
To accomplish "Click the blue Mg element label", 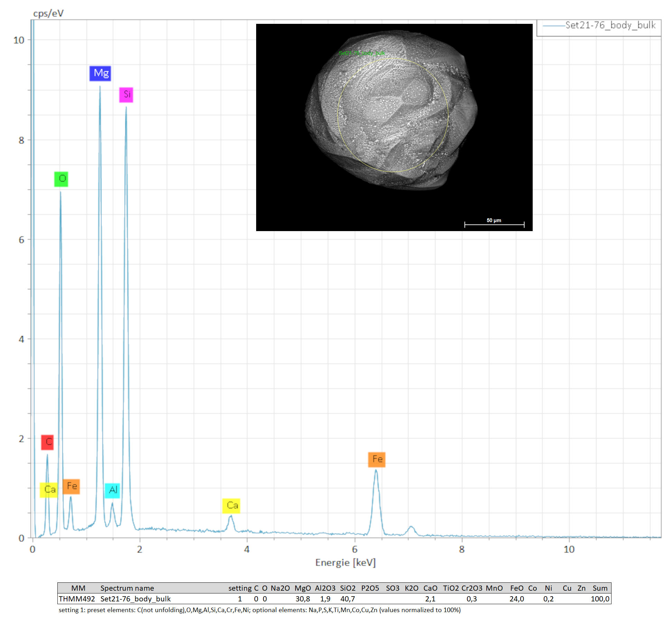I will click(100, 73).
